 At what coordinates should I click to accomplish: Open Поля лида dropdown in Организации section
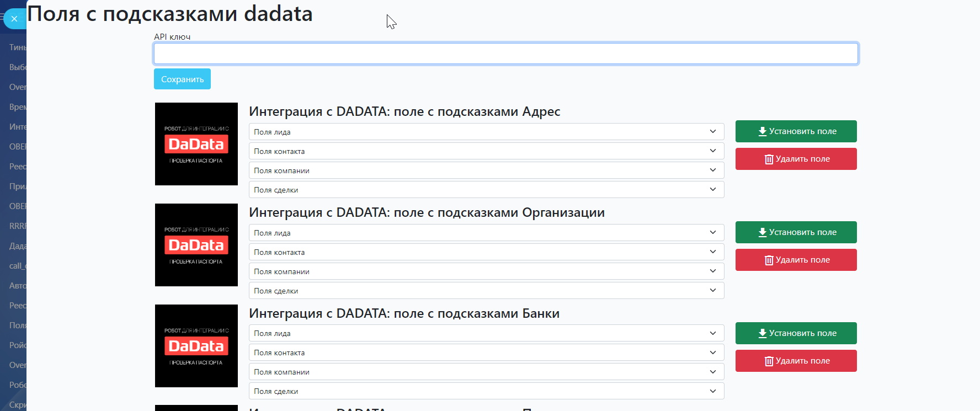pos(486,233)
